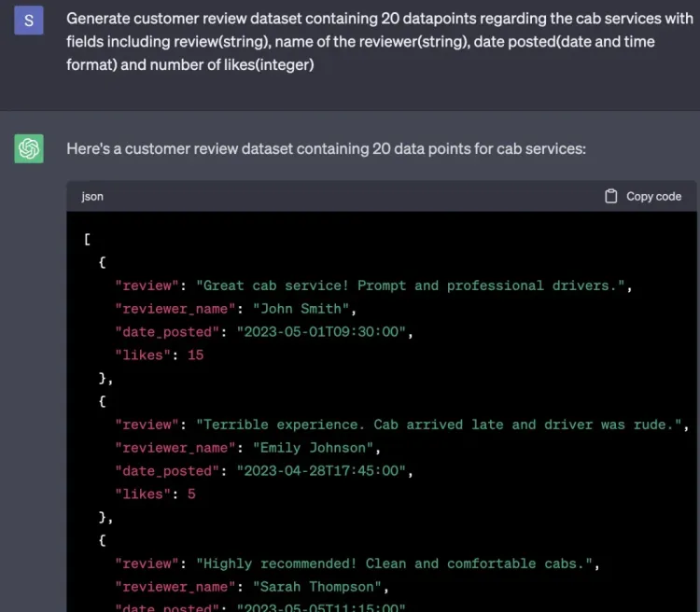
Task: Click the Copy code clipboard icon
Action: click(x=611, y=197)
